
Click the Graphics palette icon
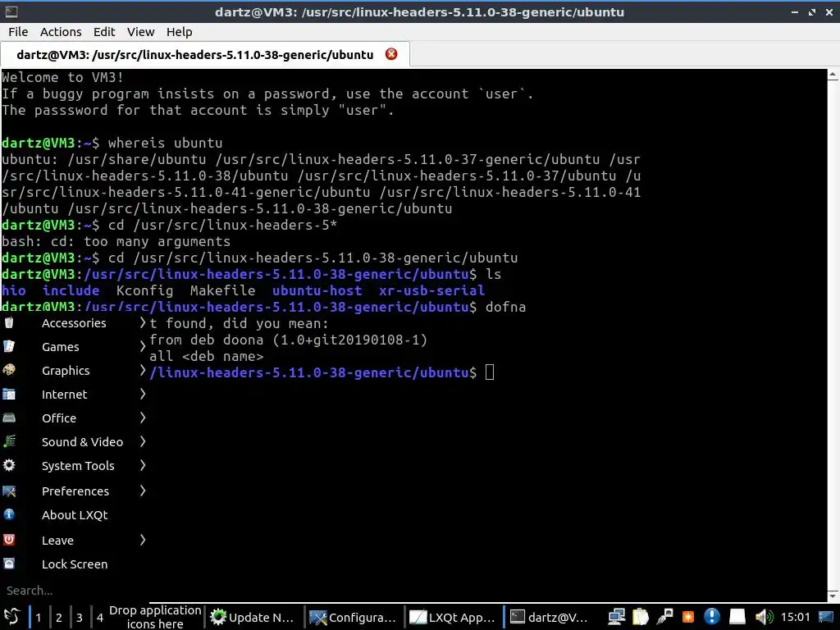point(9,370)
